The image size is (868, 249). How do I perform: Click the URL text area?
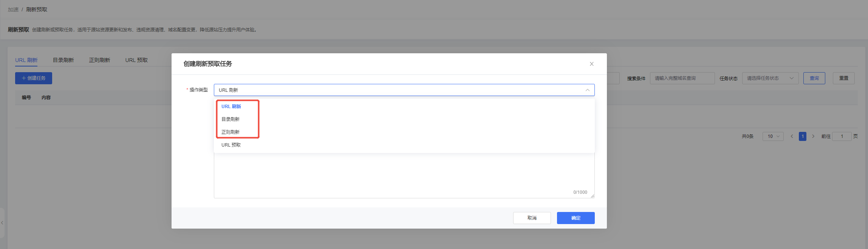[x=404, y=176]
